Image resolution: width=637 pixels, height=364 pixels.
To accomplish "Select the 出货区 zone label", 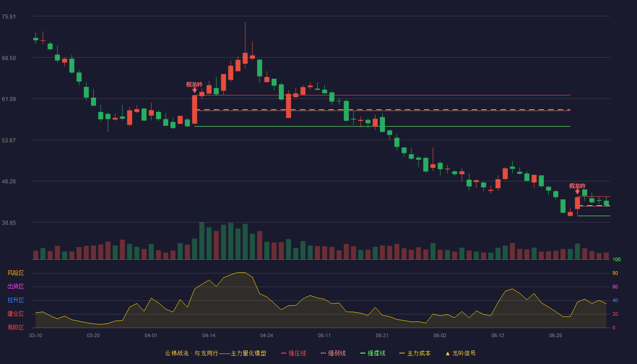I will (x=15, y=287).
